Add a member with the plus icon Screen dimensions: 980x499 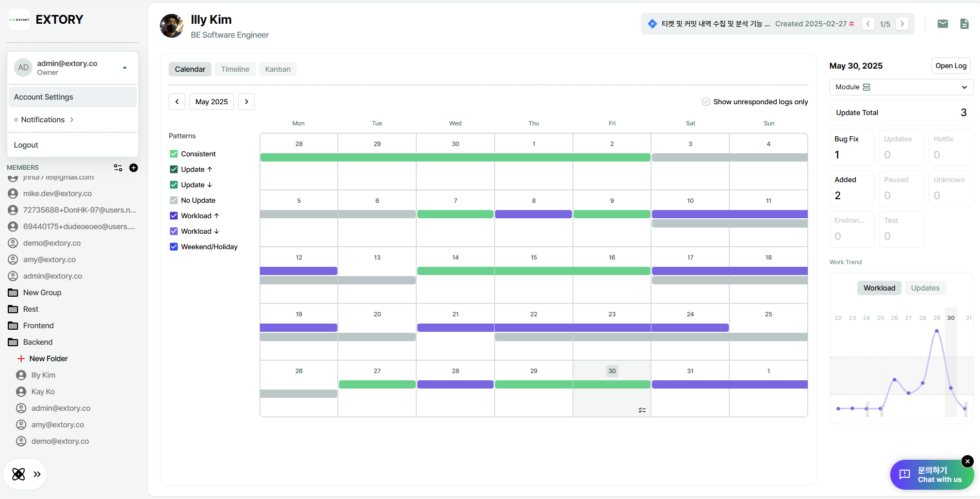click(134, 168)
